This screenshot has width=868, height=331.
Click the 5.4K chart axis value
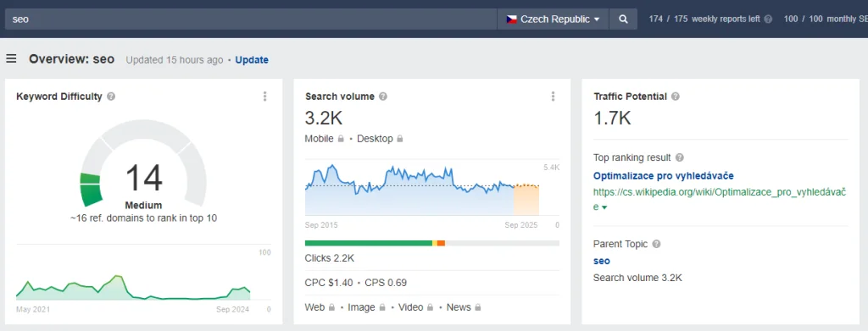click(551, 167)
